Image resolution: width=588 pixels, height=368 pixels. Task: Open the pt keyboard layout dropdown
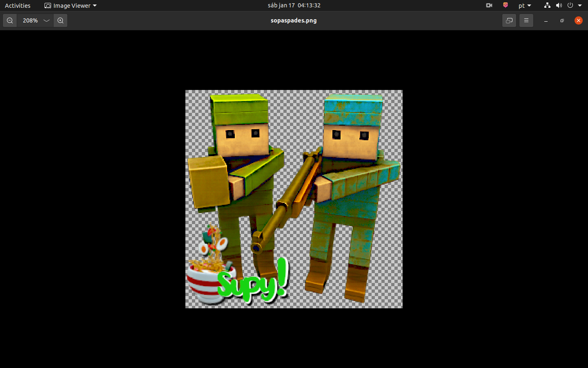(525, 5)
